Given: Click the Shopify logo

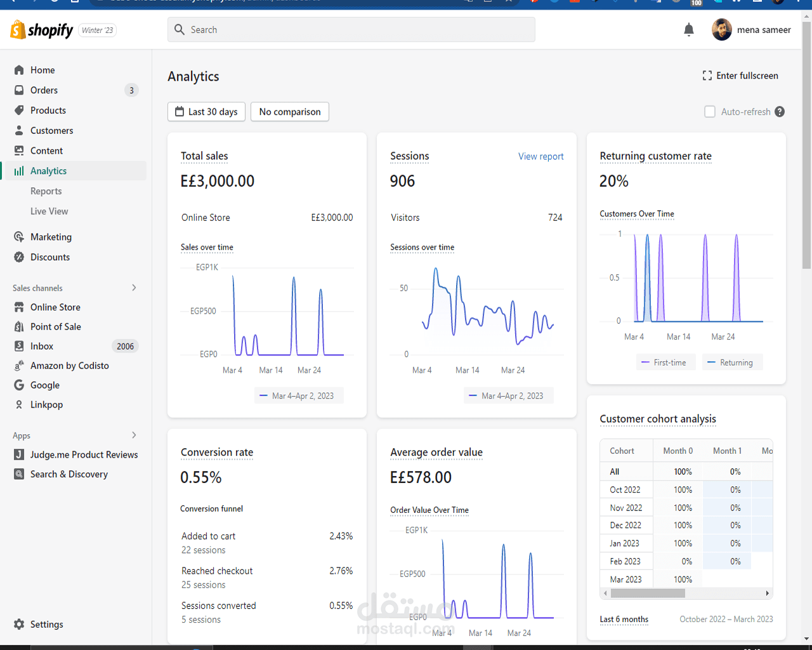Looking at the screenshot, I should 42,30.
